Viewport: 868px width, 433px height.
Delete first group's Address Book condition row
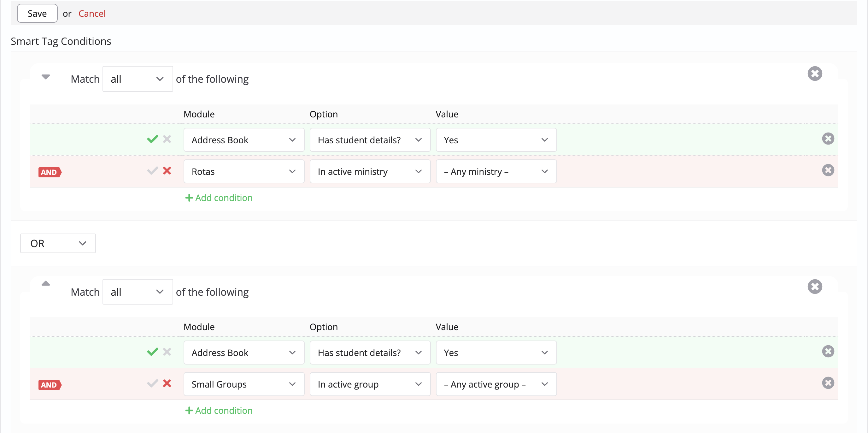point(828,139)
